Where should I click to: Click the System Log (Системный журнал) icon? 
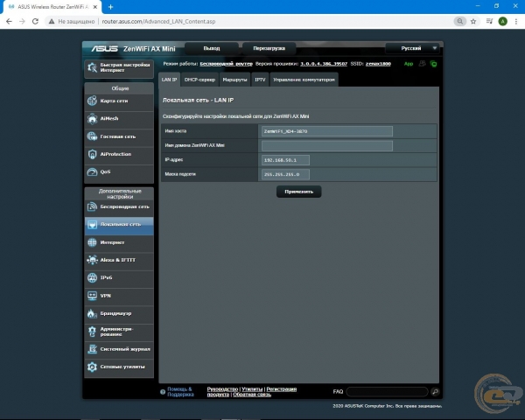(92, 349)
